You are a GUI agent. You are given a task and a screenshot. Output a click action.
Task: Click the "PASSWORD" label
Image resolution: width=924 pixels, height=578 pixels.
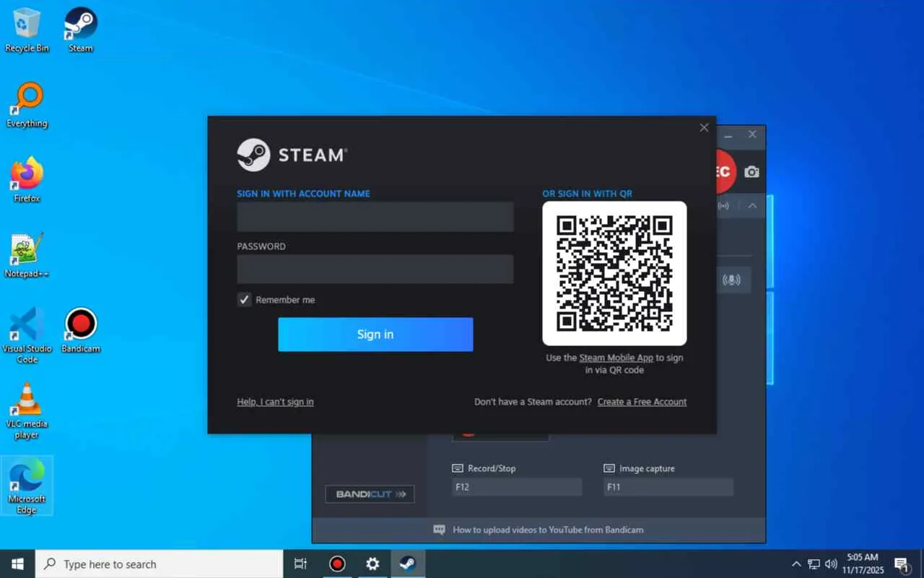pyautogui.click(x=261, y=246)
